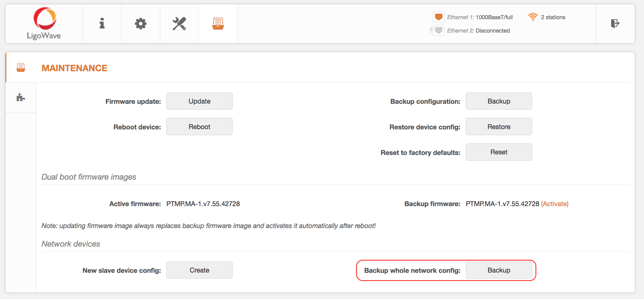Select the Maintenance archive icon in toolbar

218,23
